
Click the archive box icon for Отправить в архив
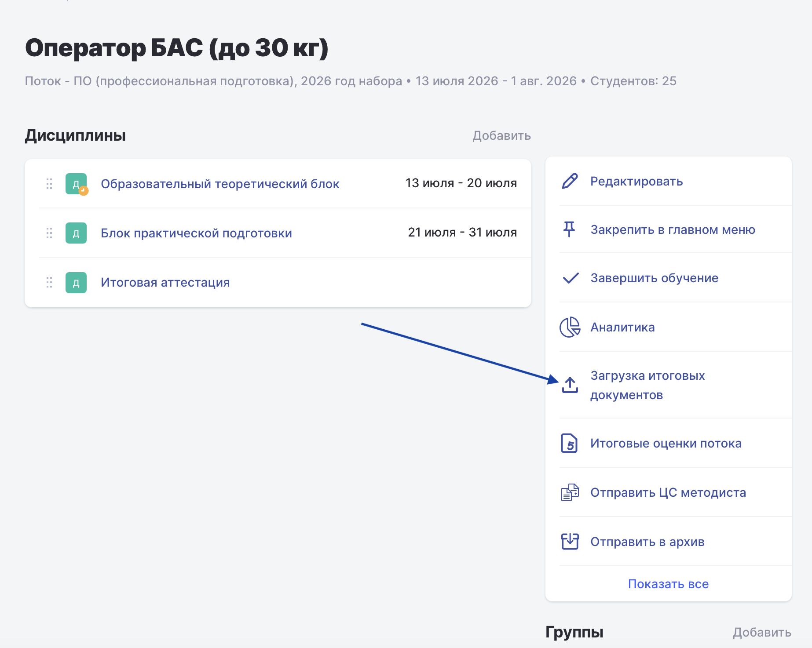tap(570, 542)
